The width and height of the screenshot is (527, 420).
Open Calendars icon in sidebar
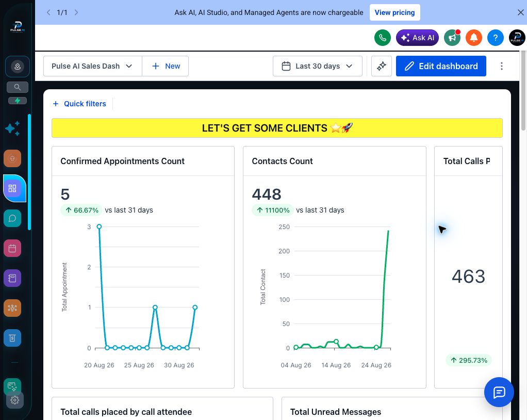tap(12, 248)
